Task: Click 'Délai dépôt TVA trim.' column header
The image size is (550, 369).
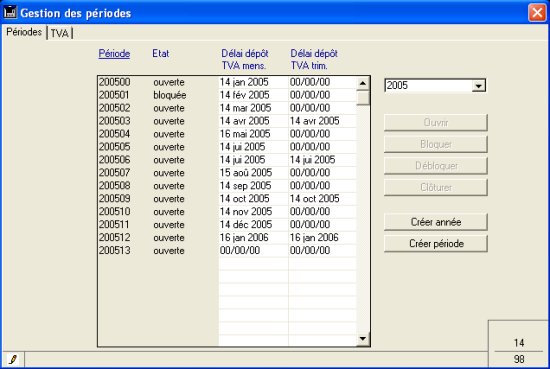Action: 314,59
